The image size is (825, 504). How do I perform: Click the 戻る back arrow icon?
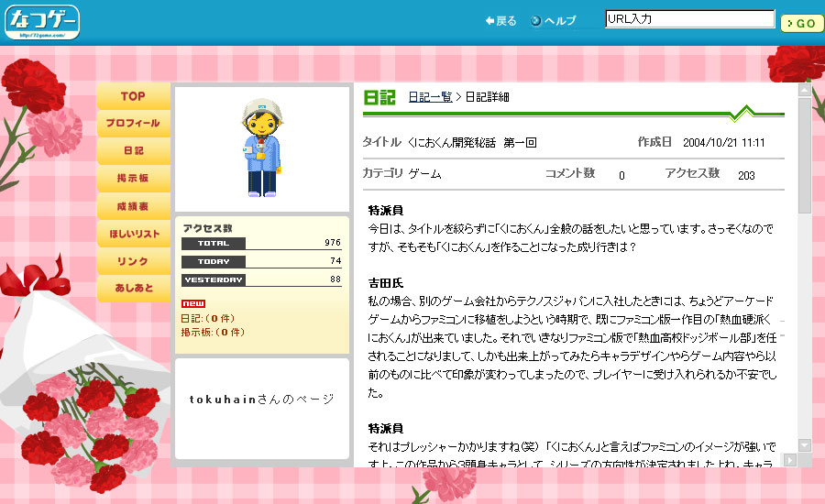click(490, 21)
